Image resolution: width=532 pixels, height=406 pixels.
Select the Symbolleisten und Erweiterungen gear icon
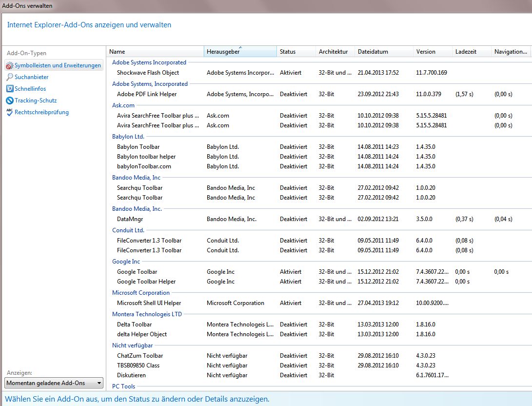pos(10,65)
